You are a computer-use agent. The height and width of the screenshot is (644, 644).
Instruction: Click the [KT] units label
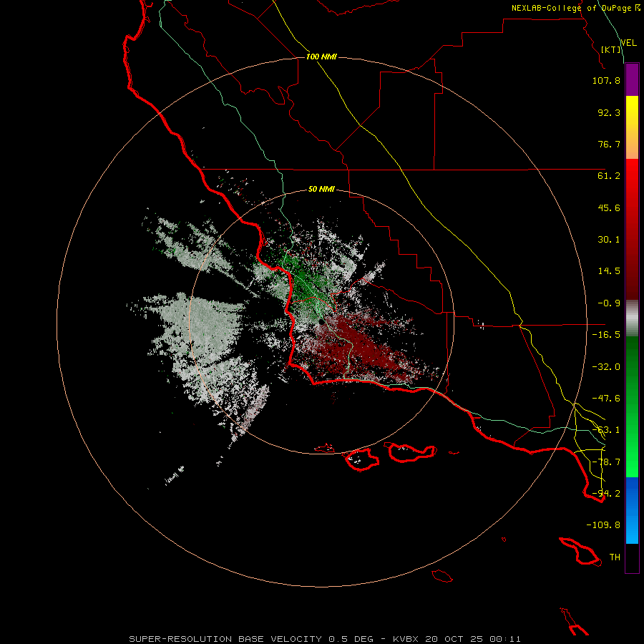611,49
